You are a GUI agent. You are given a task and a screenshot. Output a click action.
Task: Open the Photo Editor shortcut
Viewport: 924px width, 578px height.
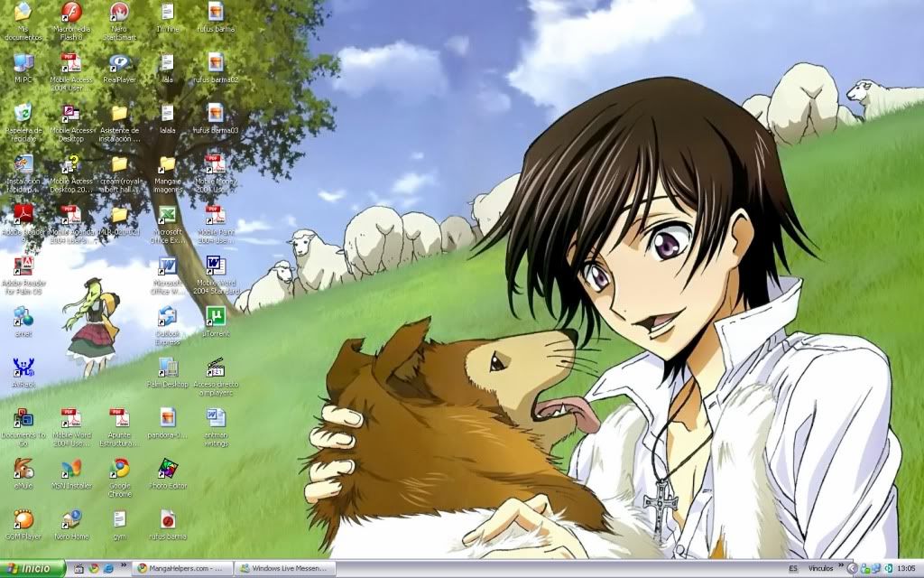[x=168, y=473]
